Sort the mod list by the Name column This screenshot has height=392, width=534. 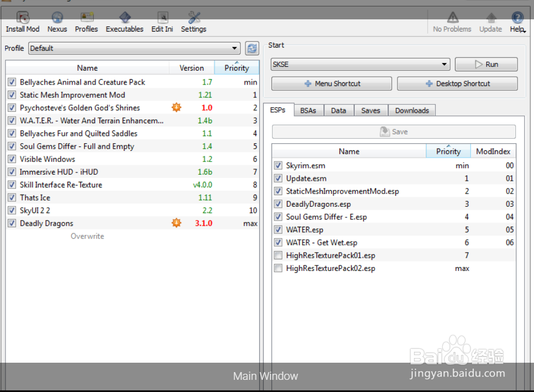(87, 68)
